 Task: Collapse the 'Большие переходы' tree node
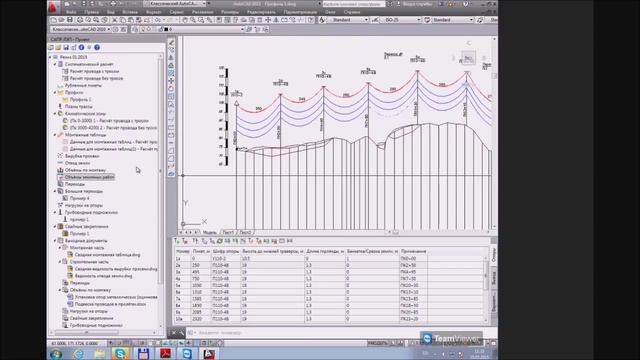(55, 191)
